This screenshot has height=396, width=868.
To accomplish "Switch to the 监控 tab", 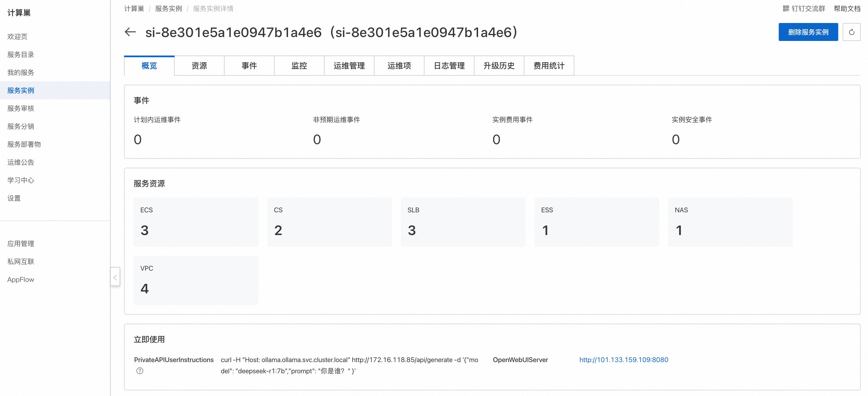I will pyautogui.click(x=299, y=66).
